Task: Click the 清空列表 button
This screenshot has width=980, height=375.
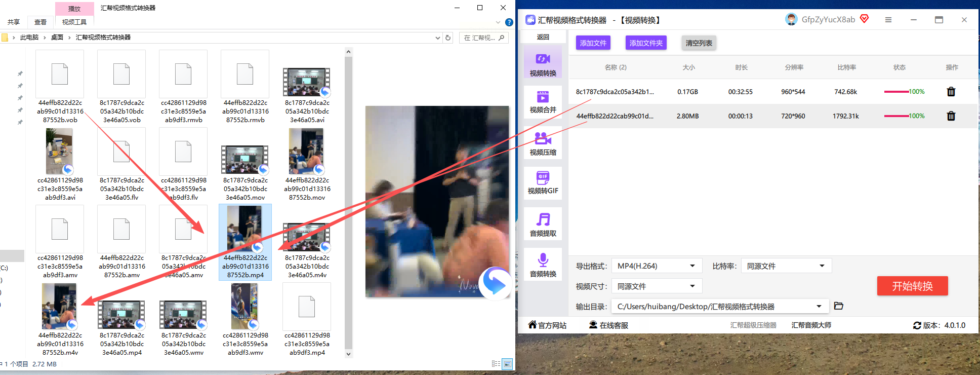Action: pos(699,43)
